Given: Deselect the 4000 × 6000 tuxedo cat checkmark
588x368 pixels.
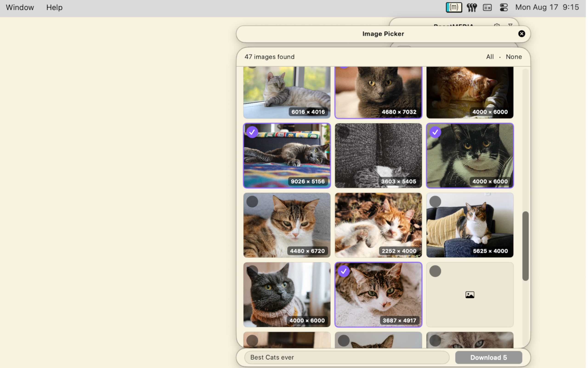Looking at the screenshot, I should pos(435,132).
